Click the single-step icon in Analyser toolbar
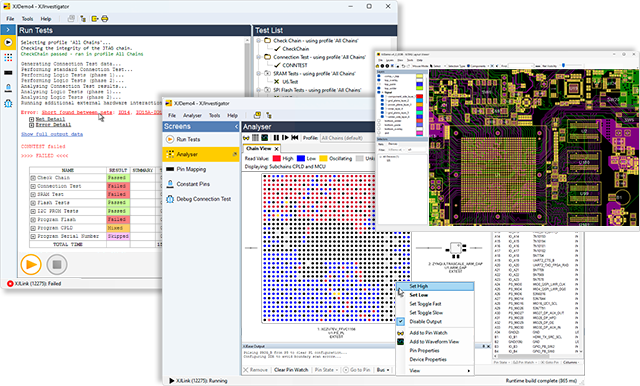640x386 pixels. [x=285, y=138]
